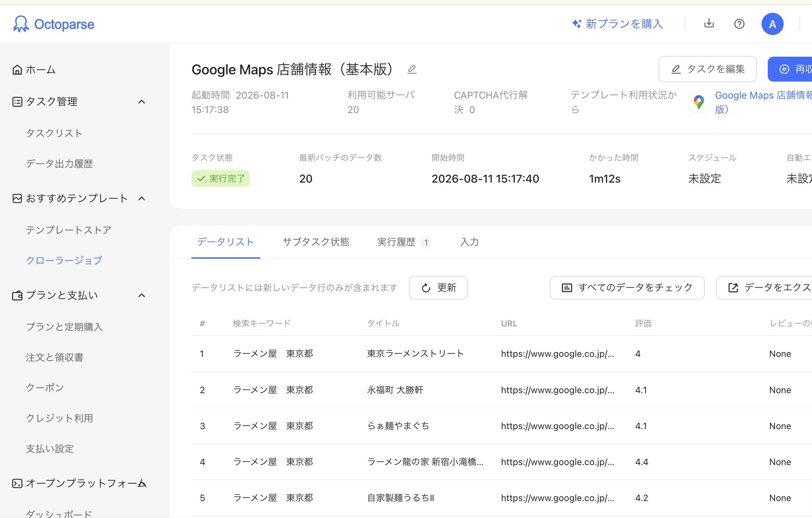This screenshot has height=518, width=812.
Task: Click the ラーメン龍の家 新宿小滝橋 title cell
Action: tap(425, 462)
